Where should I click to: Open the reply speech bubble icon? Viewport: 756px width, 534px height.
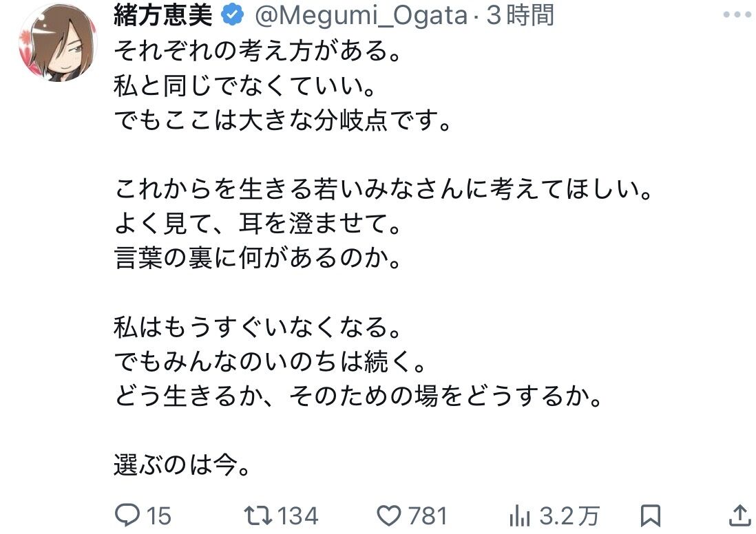tap(127, 515)
